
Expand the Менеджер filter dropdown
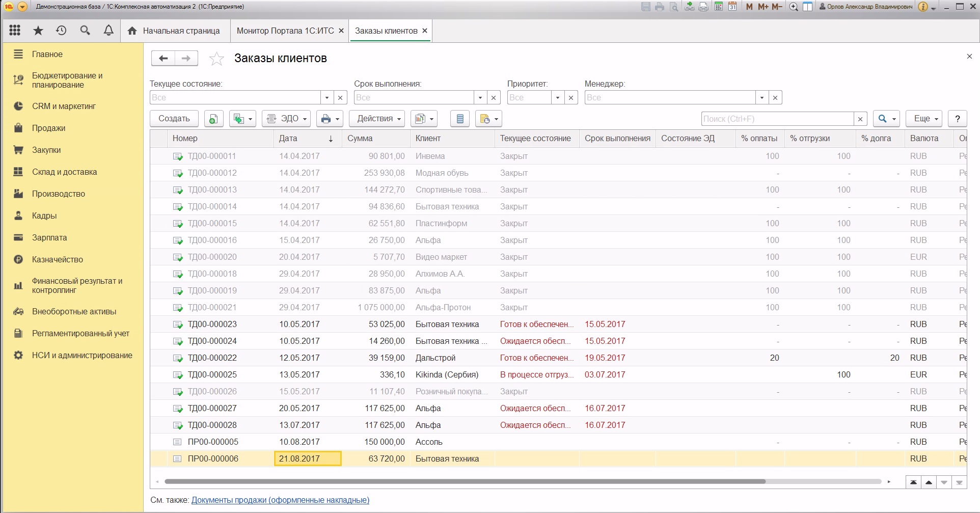coord(761,98)
